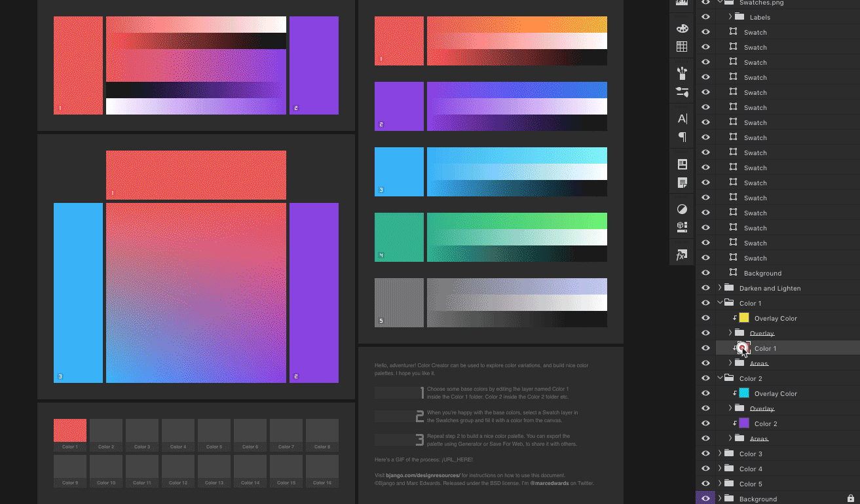
Task: Open the Paragraph panel icon
Action: 682,137
